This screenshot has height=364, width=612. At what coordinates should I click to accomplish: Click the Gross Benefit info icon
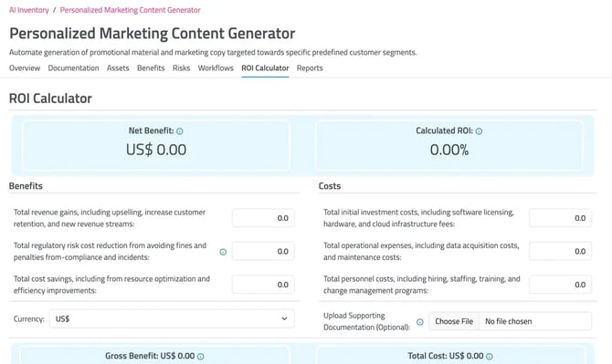click(x=201, y=356)
